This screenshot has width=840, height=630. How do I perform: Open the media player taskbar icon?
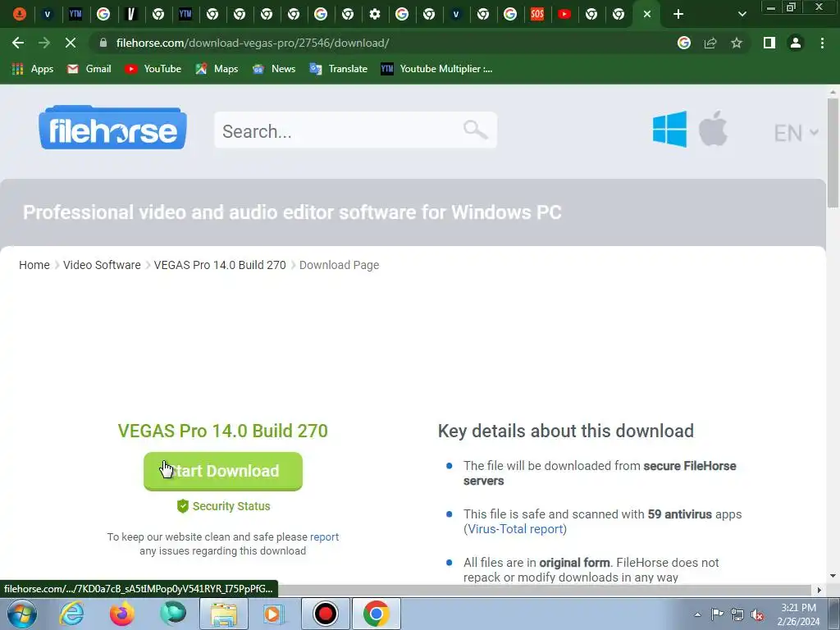(x=274, y=614)
